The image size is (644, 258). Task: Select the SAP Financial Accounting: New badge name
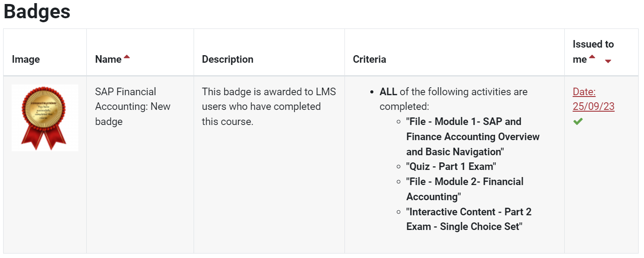click(x=133, y=106)
